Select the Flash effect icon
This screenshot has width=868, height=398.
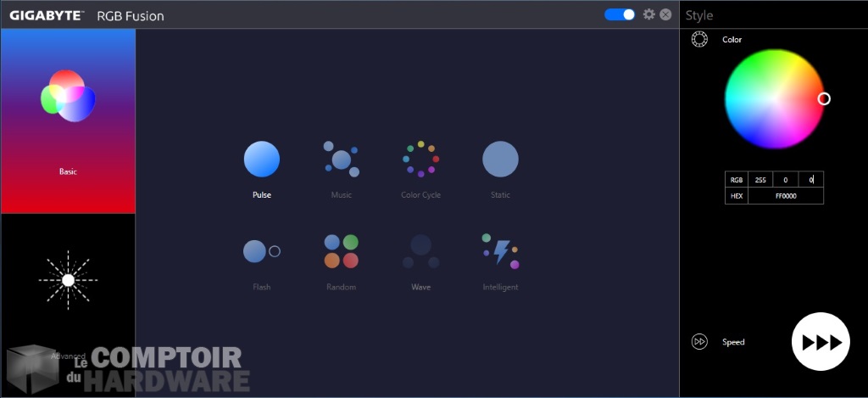click(261, 251)
